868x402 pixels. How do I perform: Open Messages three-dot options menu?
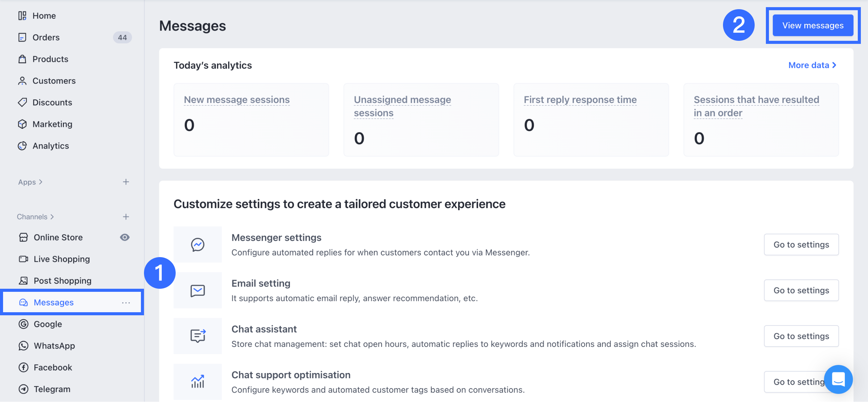[126, 303]
